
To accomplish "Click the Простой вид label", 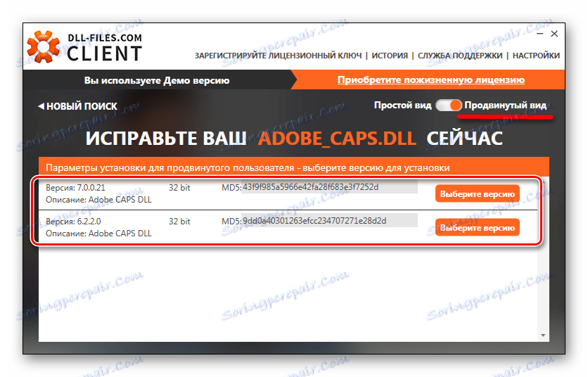I will 403,106.
